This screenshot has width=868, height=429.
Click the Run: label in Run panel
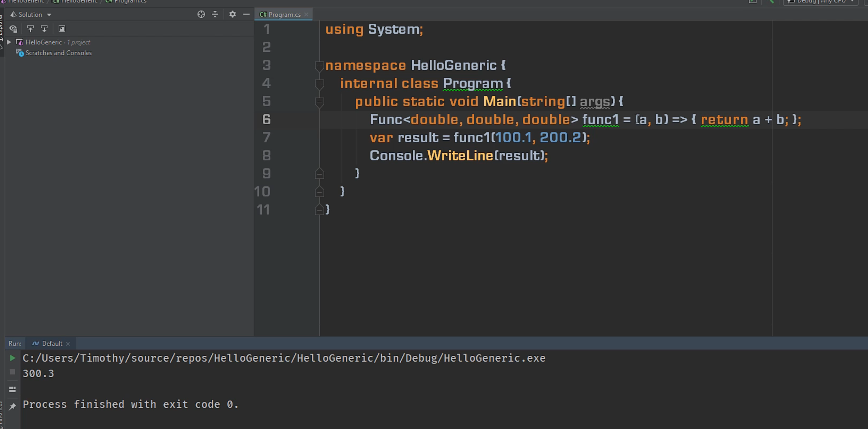coord(15,344)
